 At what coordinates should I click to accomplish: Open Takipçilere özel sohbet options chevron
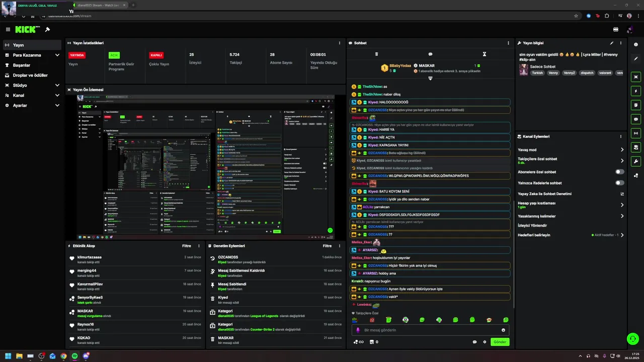coord(622,161)
